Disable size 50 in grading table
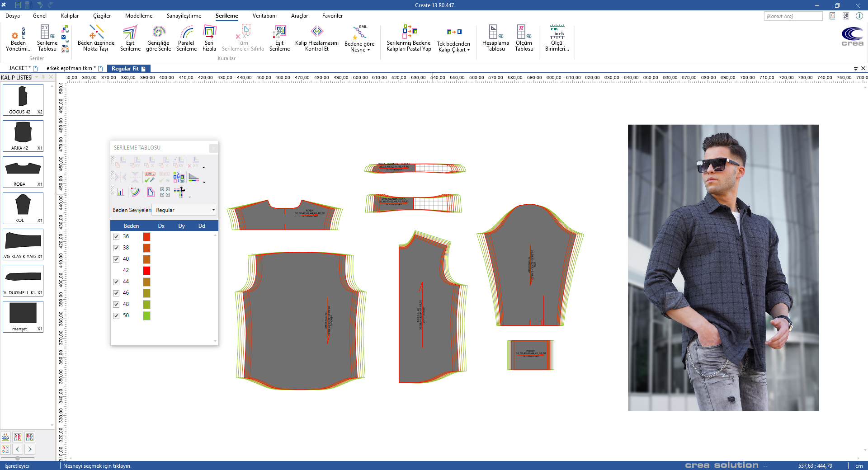The width and height of the screenshot is (868, 470). pyautogui.click(x=116, y=316)
